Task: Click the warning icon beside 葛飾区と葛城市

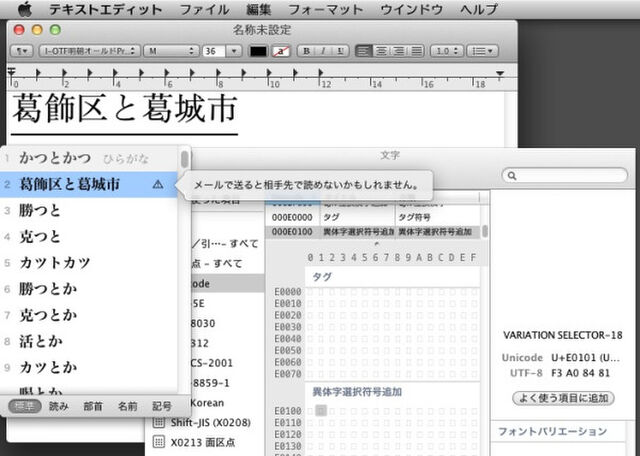Action: pyautogui.click(x=157, y=184)
